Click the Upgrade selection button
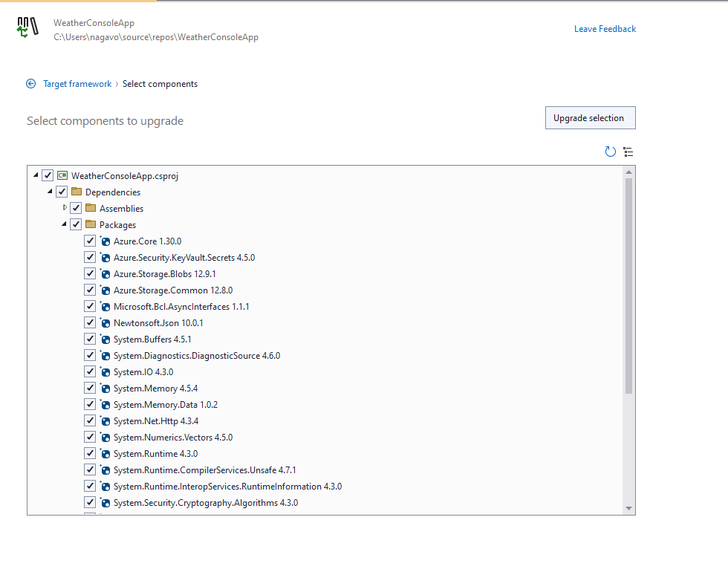Screen dimensions: 728x572 [x=590, y=118]
